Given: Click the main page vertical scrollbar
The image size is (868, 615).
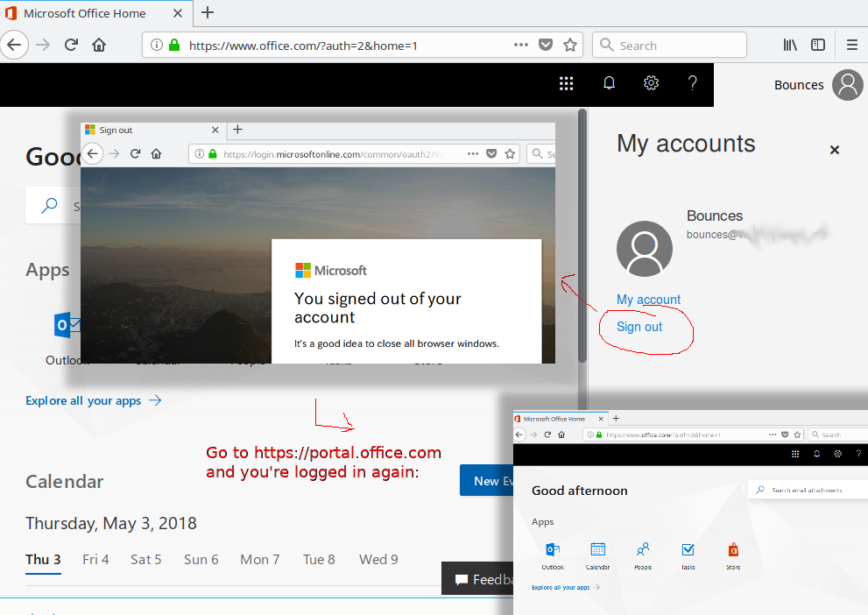Looking at the screenshot, I should 582,236.
